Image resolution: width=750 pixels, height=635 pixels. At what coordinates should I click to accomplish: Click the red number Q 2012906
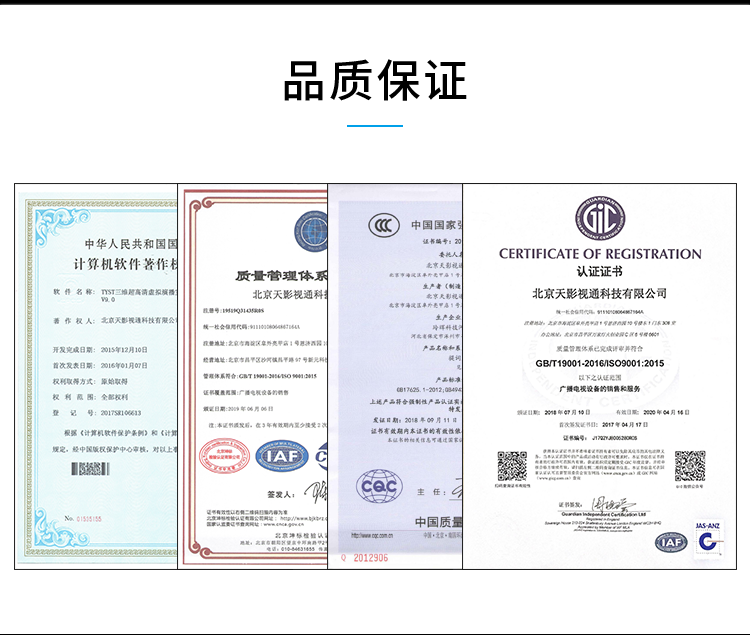[364, 558]
